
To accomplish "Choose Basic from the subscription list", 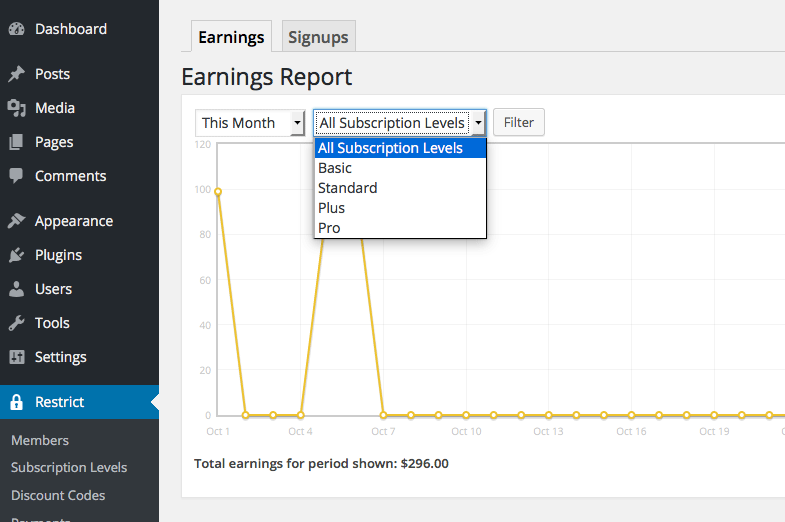I will 335,168.
